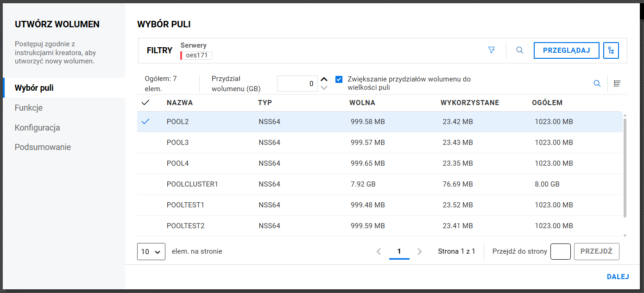Decrease volume quota with down arrow

[324, 87]
